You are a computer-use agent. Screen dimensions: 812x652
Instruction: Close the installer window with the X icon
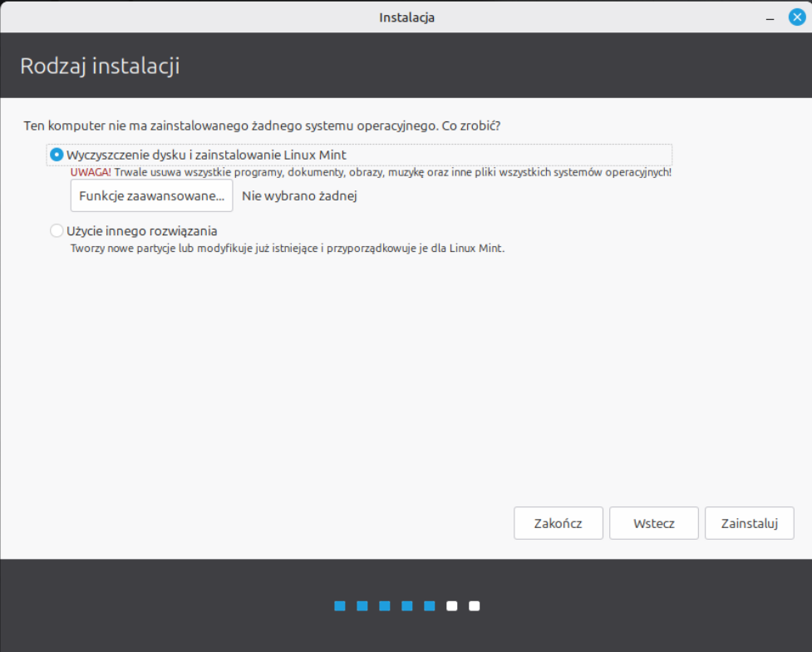pyautogui.click(x=796, y=17)
